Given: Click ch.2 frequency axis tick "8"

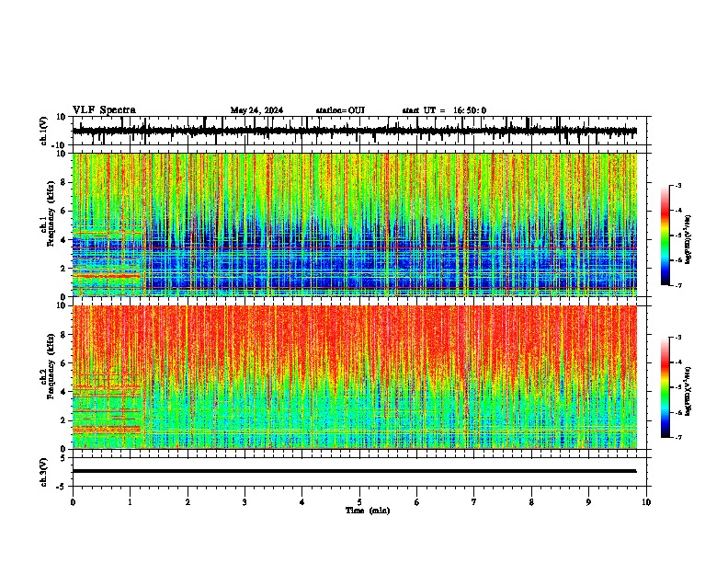Looking at the screenshot, I should (x=63, y=335).
